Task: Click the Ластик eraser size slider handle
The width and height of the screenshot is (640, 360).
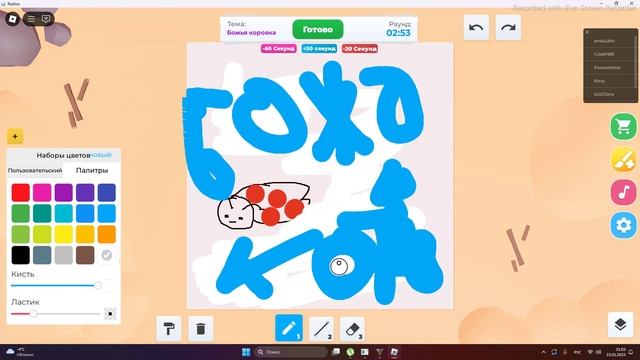Action: [33, 313]
